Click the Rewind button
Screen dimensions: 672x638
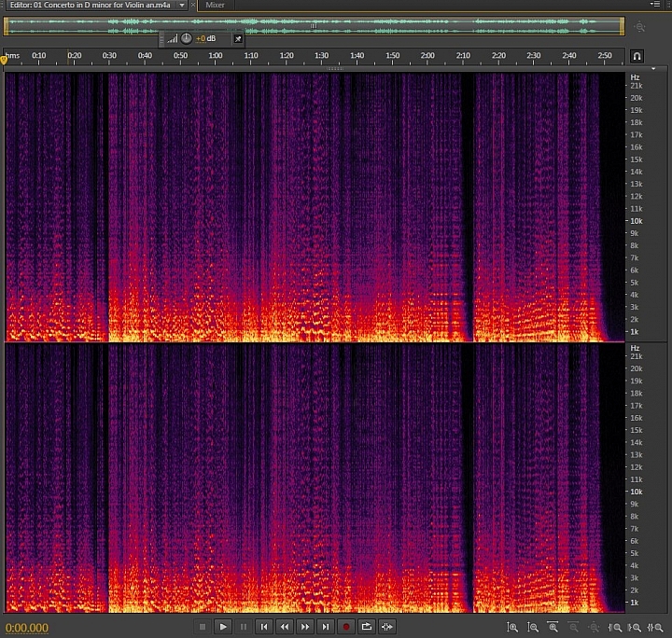pyautogui.click(x=285, y=627)
